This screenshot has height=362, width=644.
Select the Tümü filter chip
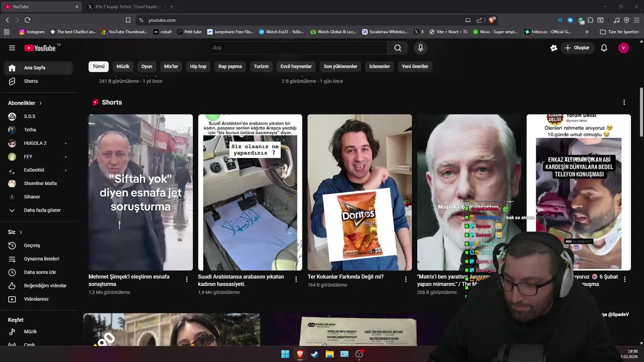click(x=99, y=66)
